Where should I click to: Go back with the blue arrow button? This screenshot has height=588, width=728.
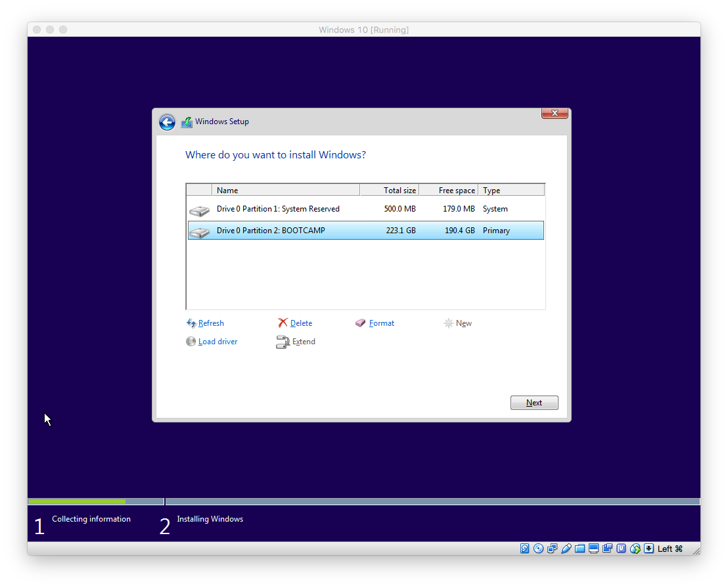point(167,122)
